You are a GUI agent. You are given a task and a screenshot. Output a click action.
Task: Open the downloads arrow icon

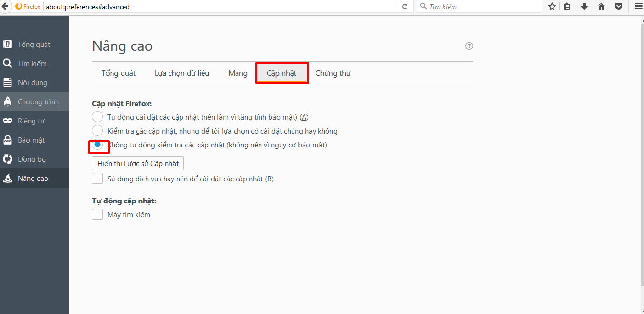click(584, 7)
